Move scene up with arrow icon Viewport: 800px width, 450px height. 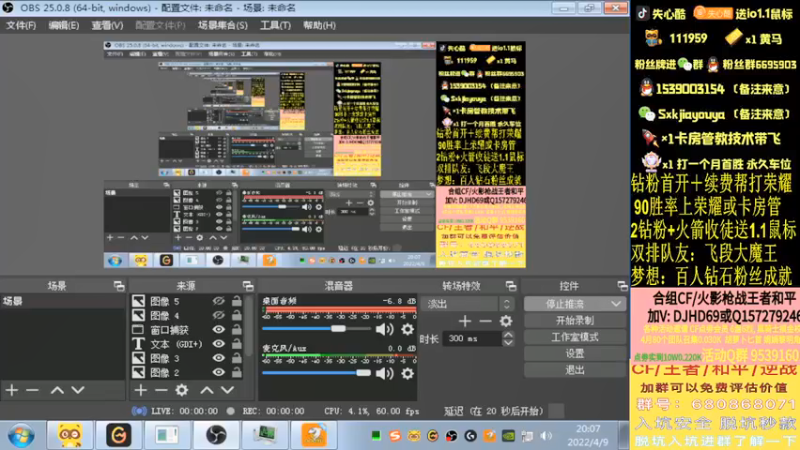[x=57, y=390]
